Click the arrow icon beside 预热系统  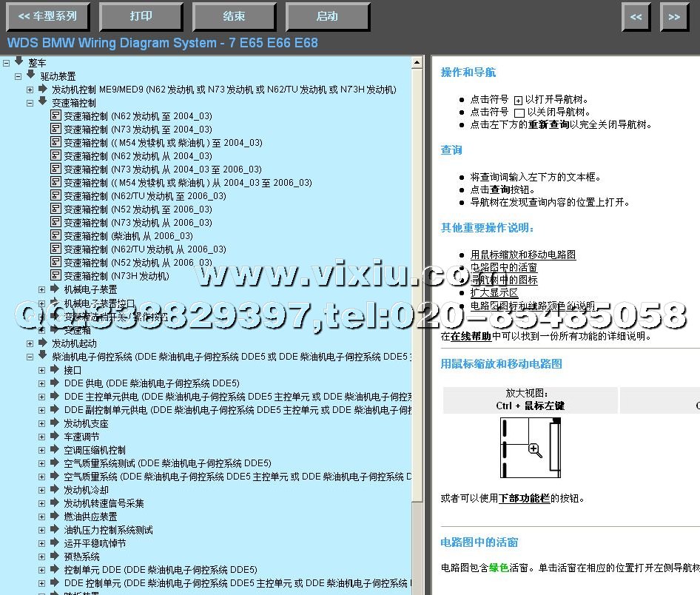pyautogui.click(x=54, y=556)
